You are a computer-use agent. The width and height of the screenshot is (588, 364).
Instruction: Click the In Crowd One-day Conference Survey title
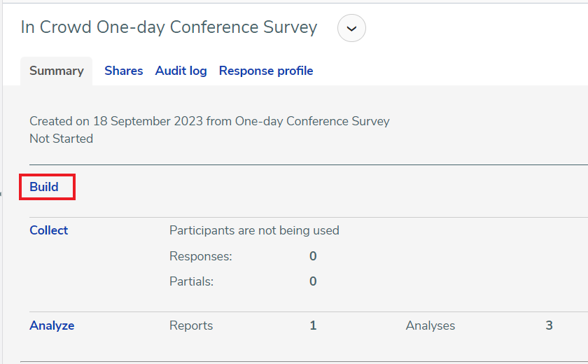pos(169,27)
